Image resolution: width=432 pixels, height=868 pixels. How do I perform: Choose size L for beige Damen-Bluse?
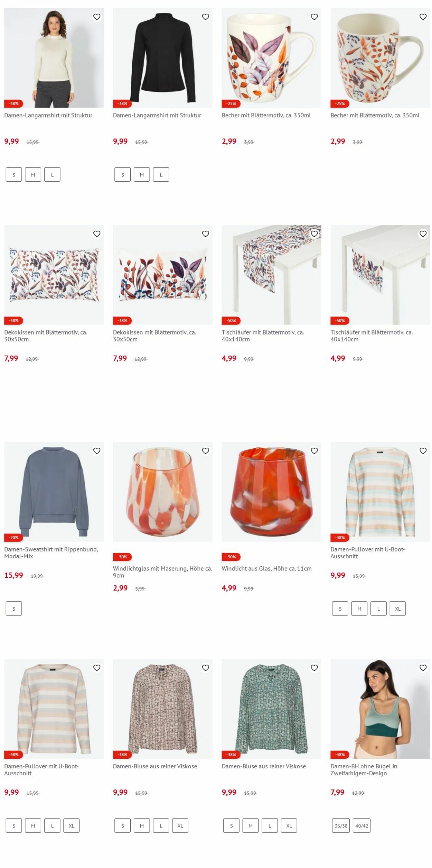(x=161, y=825)
